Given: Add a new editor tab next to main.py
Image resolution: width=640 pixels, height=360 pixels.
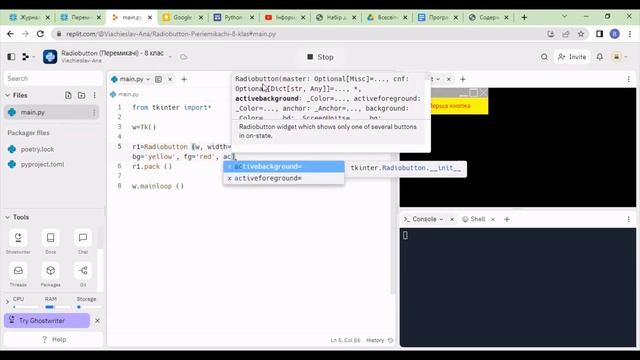Looking at the screenshot, I should (x=184, y=79).
